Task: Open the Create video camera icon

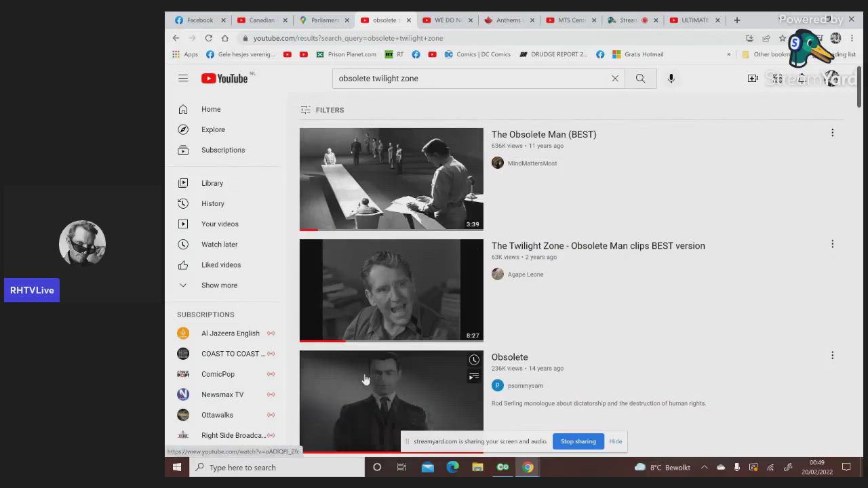Action: (x=753, y=79)
